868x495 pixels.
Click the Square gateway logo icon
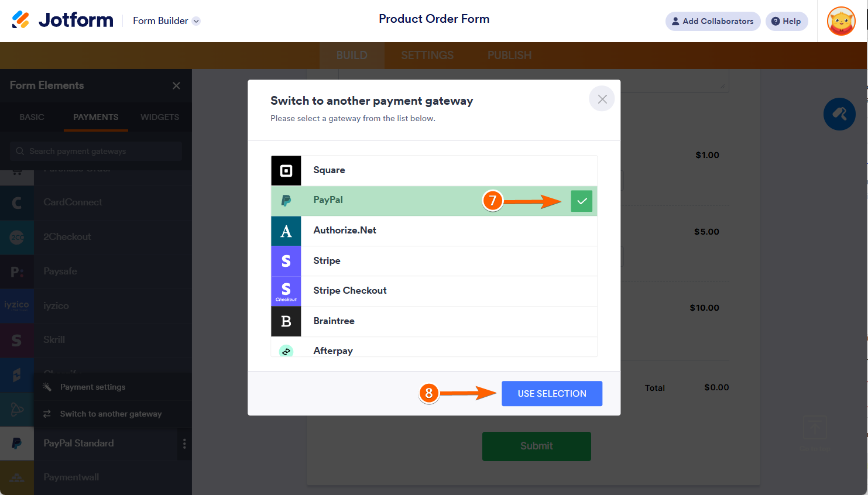point(286,171)
